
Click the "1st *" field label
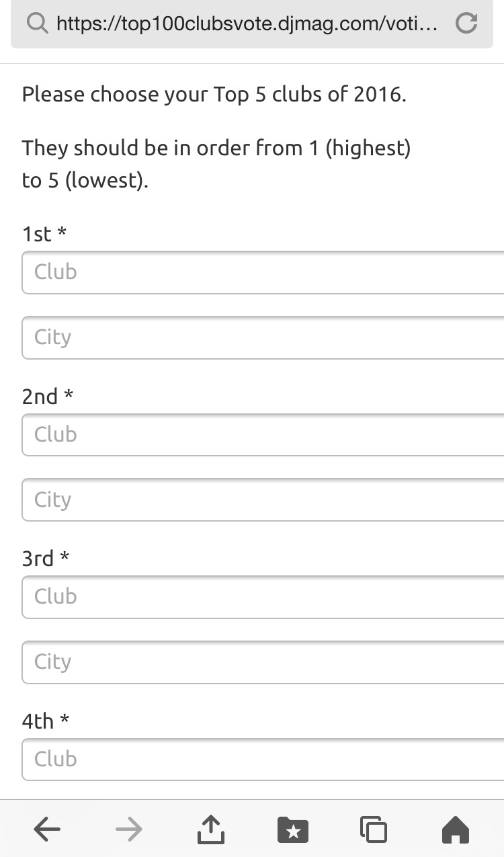44,234
